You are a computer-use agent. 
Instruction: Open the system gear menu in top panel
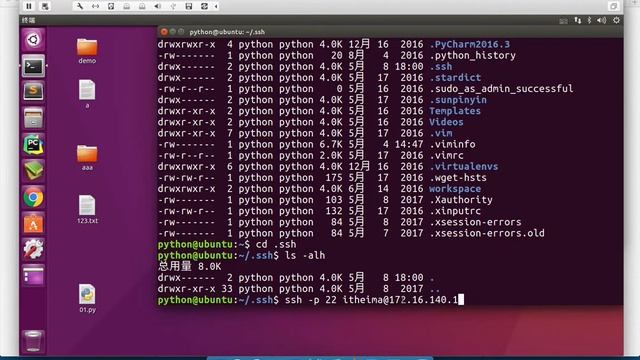[x=616, y=20]
